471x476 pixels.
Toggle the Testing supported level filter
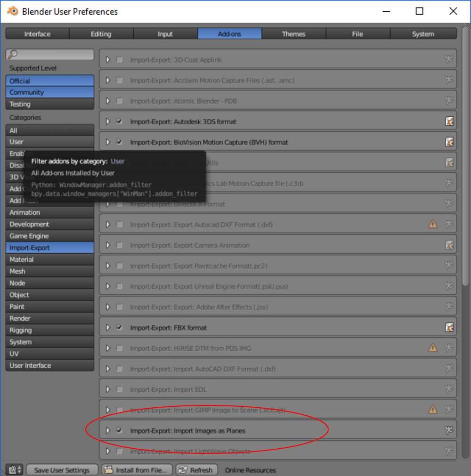tap(50, 104)
